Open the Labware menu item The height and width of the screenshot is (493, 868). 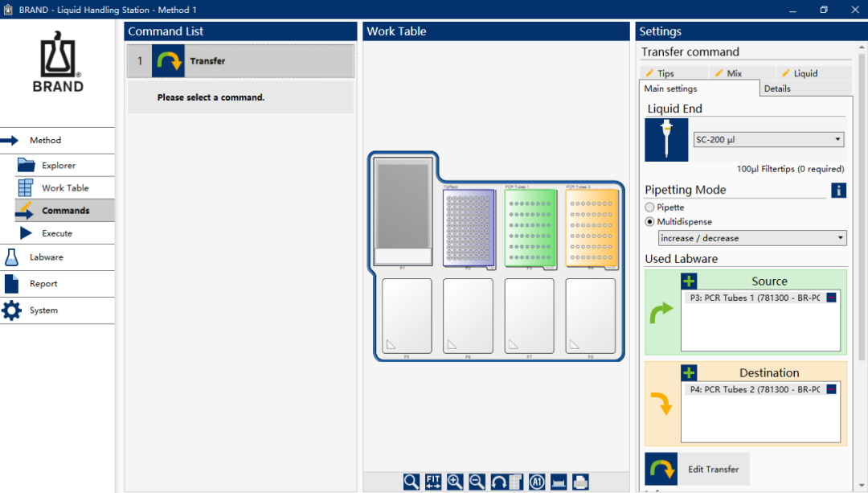coord(58,257)
